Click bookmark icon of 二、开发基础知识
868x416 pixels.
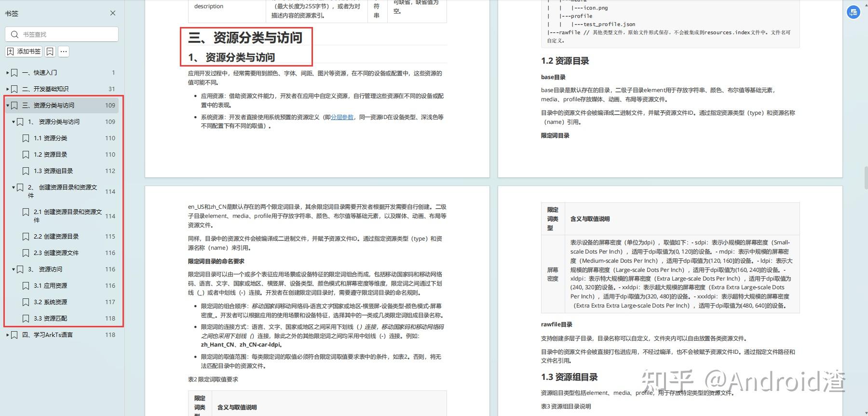pyautogui.click(x=14, y=89)
